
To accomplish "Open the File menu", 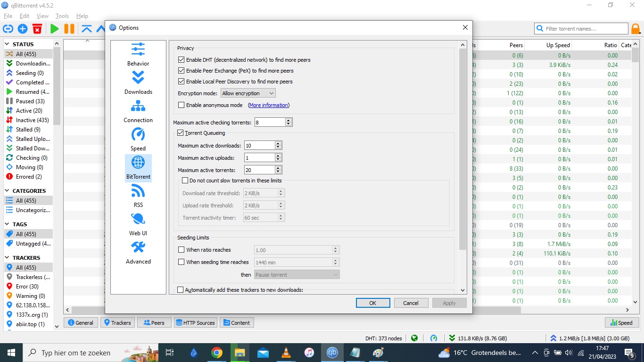I will (8, 16).
